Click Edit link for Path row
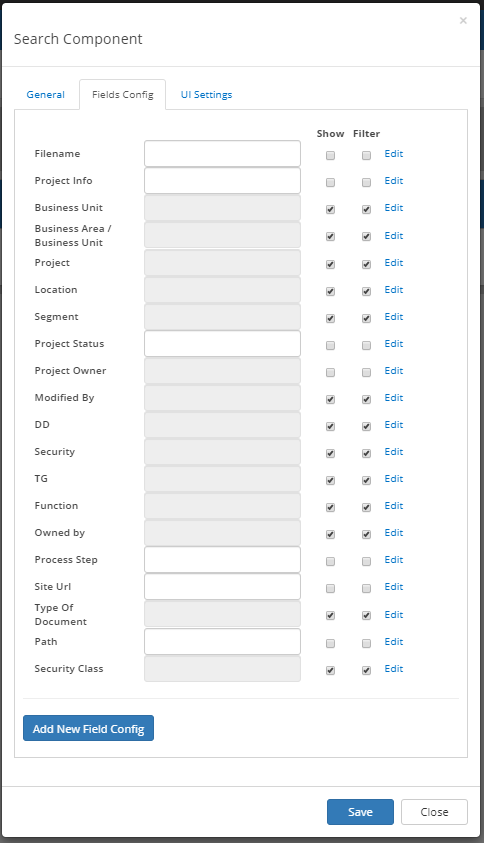484x843 pixels. point(394,641)
